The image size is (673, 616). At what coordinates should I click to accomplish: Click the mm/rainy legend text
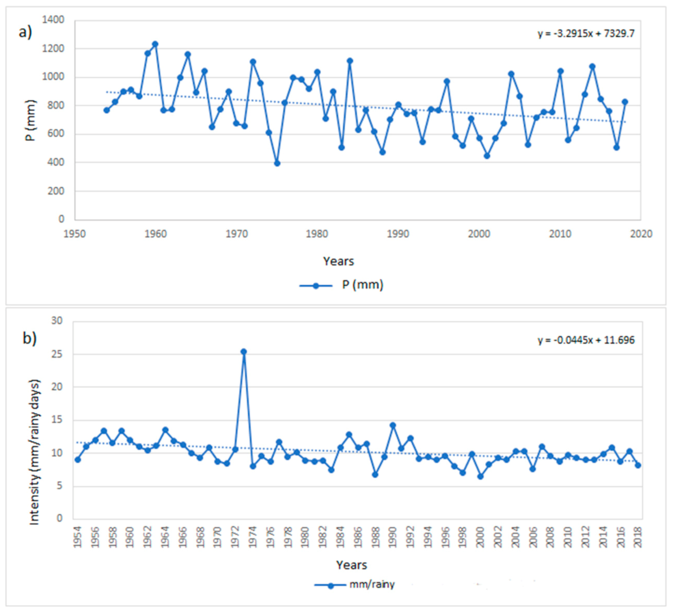(x=372, y=584)
